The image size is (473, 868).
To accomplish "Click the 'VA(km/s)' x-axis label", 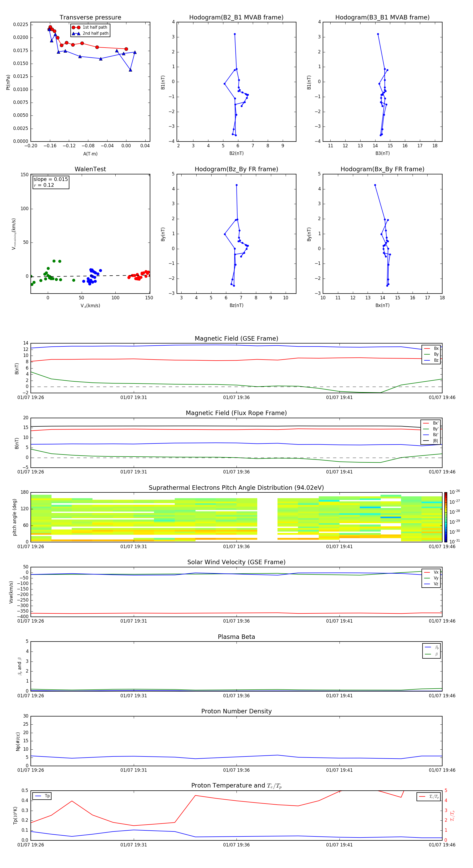I will click(x=90, y=306).
